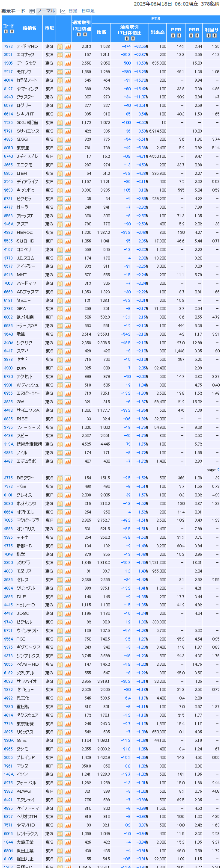Open stock code 340A link

[x=9, y=342]
